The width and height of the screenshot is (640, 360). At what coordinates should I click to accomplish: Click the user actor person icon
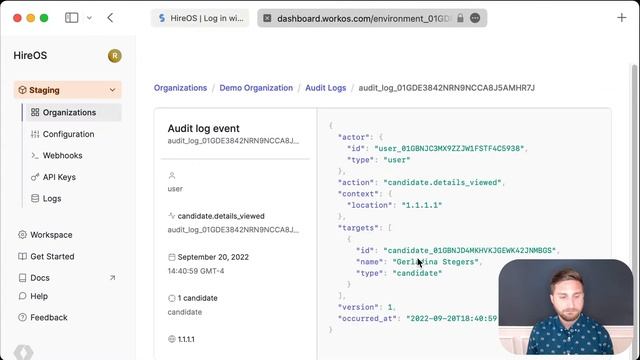(172, 176)
